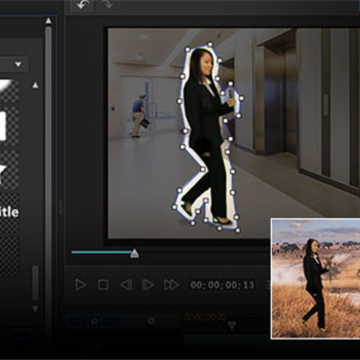Click the 00;00;00;13 timecode field
Image resolution: width=360 pixels, height=360 pixels.
(222, 285)
